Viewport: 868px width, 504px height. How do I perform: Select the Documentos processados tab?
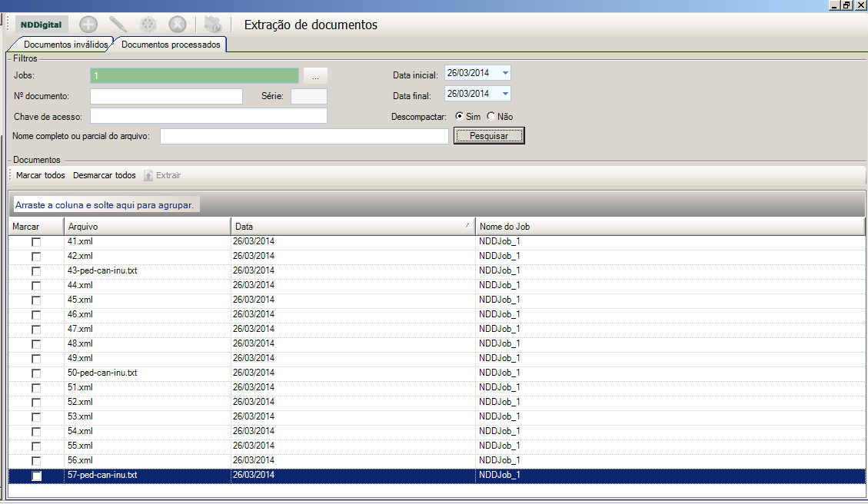(x=171, y=45)
